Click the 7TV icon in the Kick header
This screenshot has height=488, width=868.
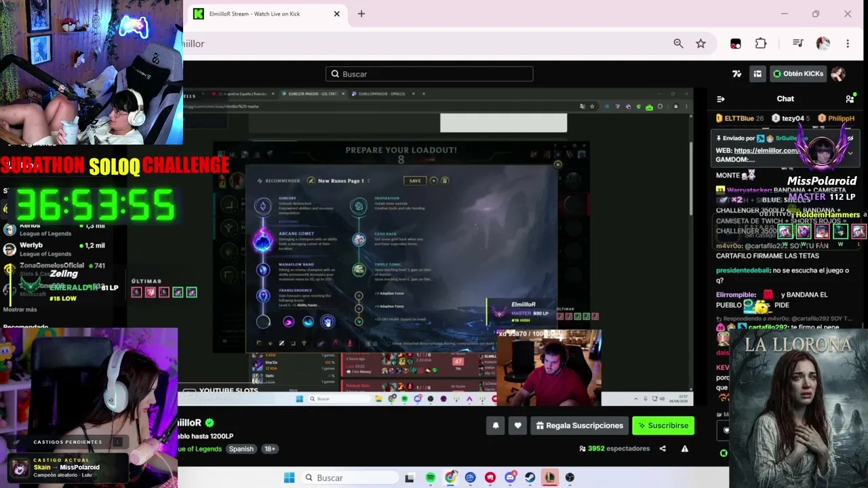(x=737, y=74)
